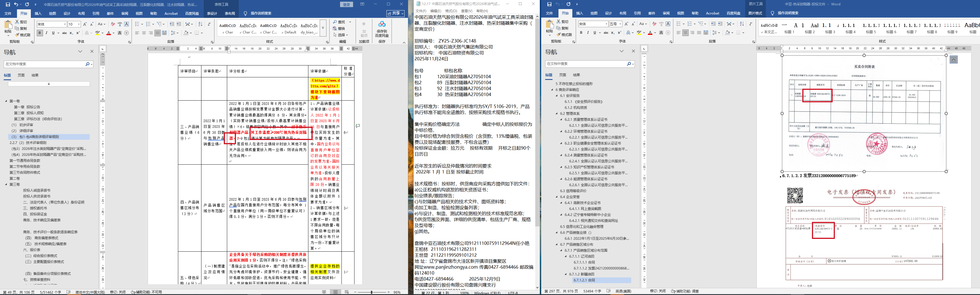
Task: Increase indent in left Word window
Action: [179, 24]
